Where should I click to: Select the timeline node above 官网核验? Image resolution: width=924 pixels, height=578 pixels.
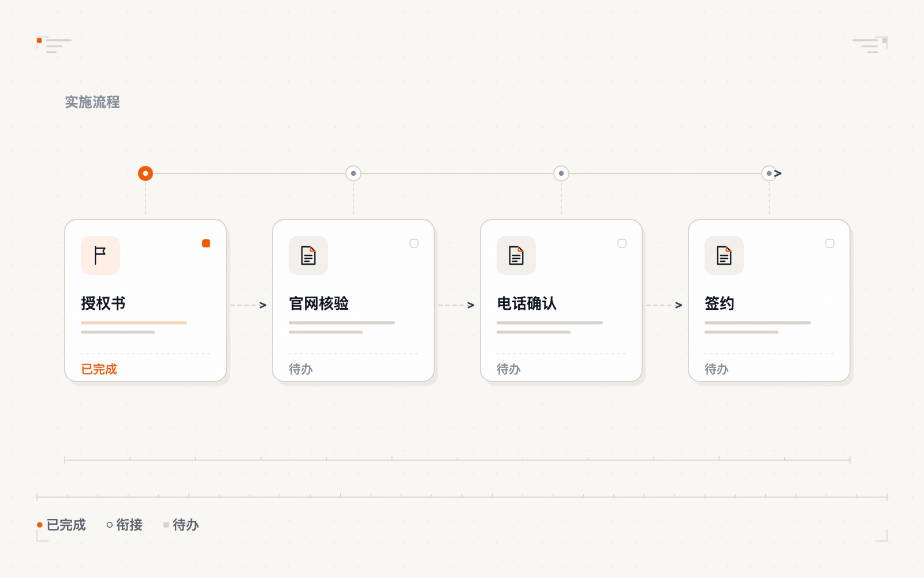(x=353, y=173)
